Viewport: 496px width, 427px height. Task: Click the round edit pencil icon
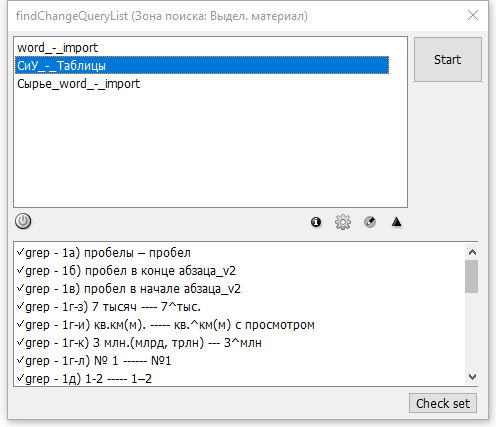click(x=370, y=222)
